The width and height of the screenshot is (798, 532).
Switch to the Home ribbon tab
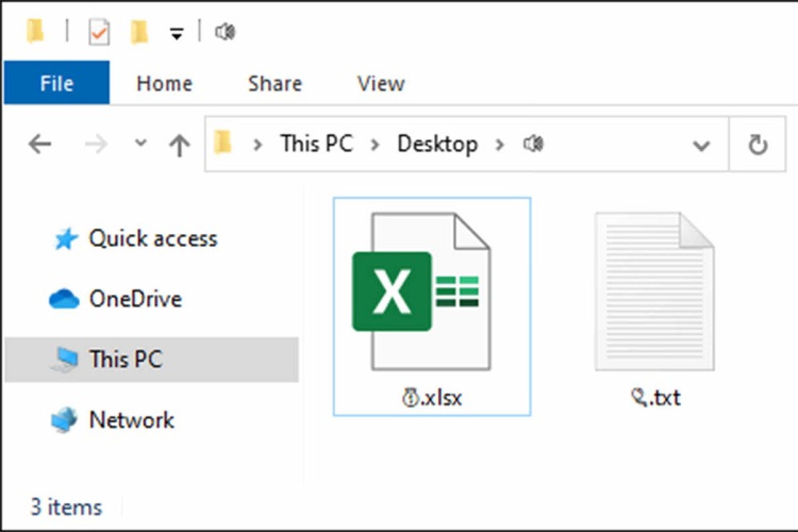point(165,84)
